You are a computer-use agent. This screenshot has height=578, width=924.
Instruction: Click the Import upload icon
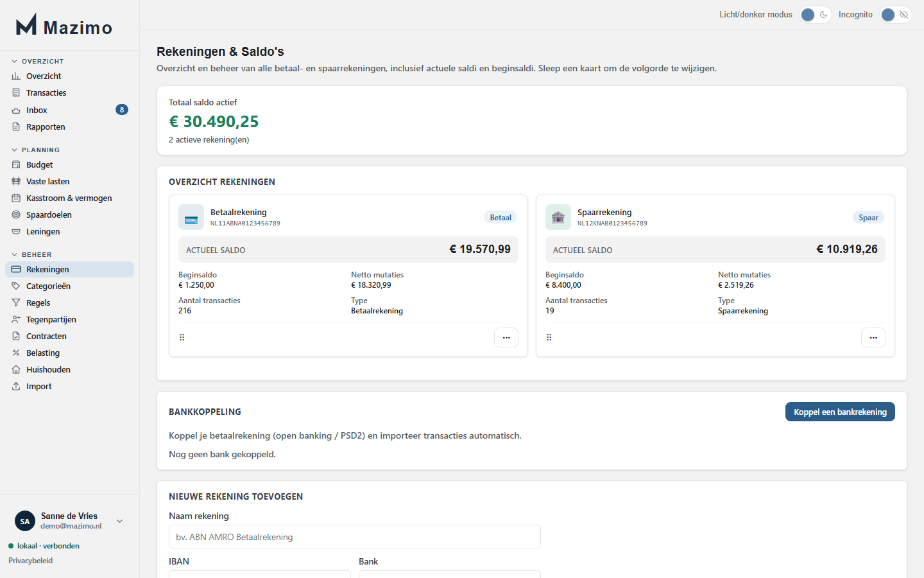(x=16, y=386)
